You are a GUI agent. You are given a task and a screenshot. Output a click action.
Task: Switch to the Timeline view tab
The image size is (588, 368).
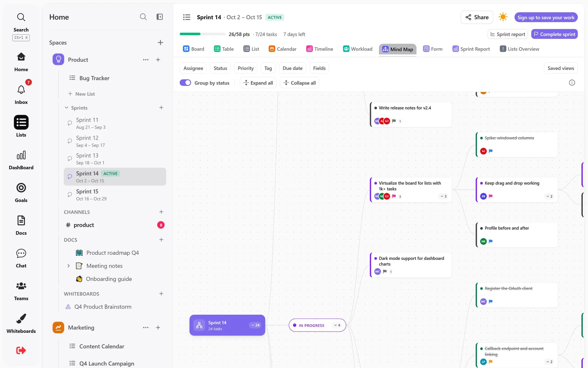[x=320, y=49]
